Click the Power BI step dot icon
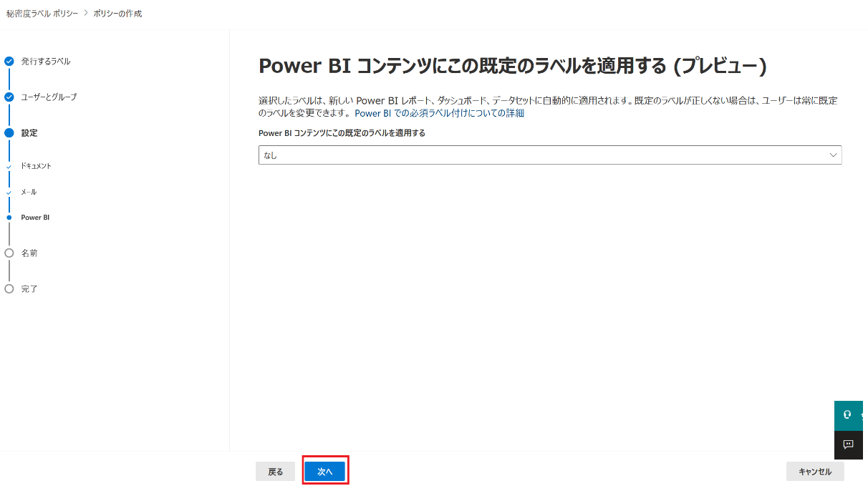The width and height of the screenshot is (868, 486). tap(9, 218)
